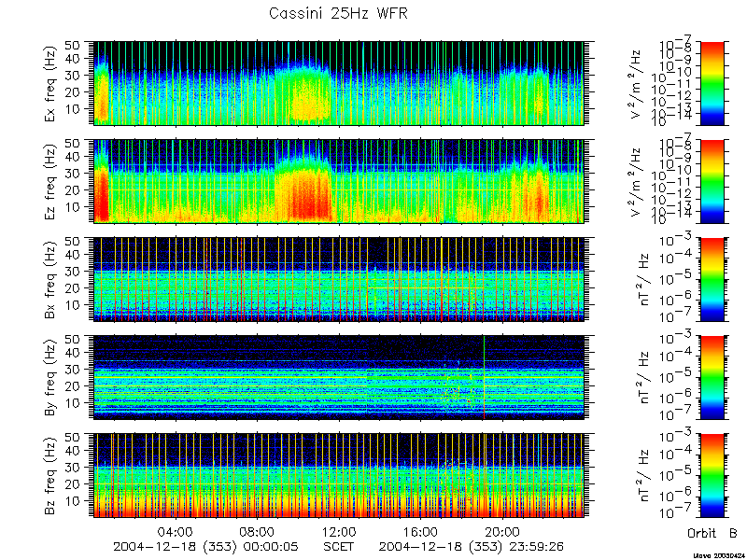
Task: Click the 16:00 time axis label
Action: point(421,531)
